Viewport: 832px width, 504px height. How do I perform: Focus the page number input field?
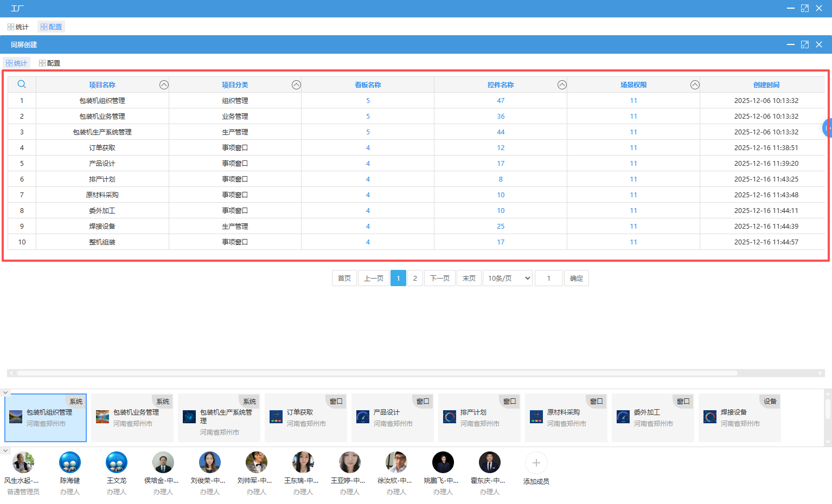(548, 278)
